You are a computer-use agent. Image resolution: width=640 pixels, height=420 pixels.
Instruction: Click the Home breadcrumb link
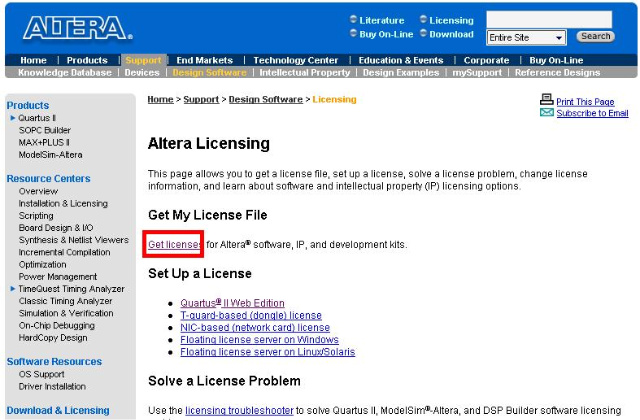tap(160, 99)
